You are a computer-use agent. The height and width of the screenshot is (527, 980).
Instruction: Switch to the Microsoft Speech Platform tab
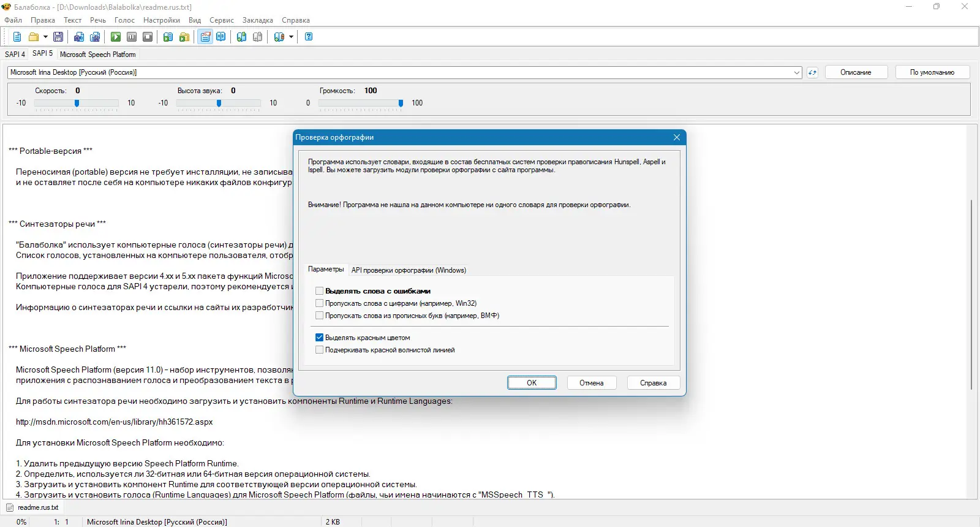click(x=98, y=55)
